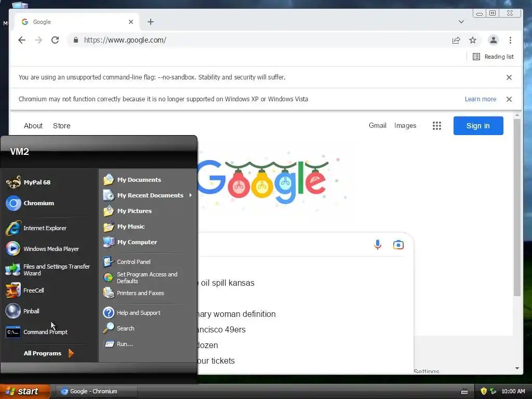This screenshot has height=399, width=532.
Task: Go back in Chromium
Action: click(x=22, y=40)
